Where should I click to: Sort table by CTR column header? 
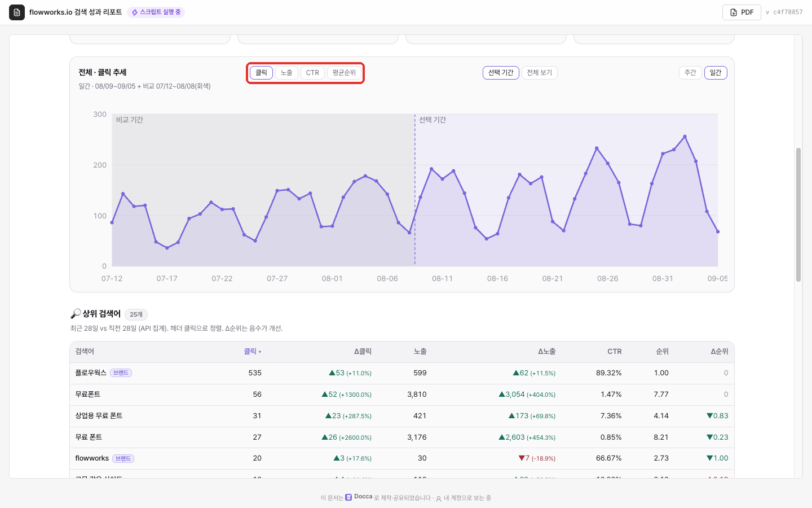pyautogui.click(x=615, y=352)
